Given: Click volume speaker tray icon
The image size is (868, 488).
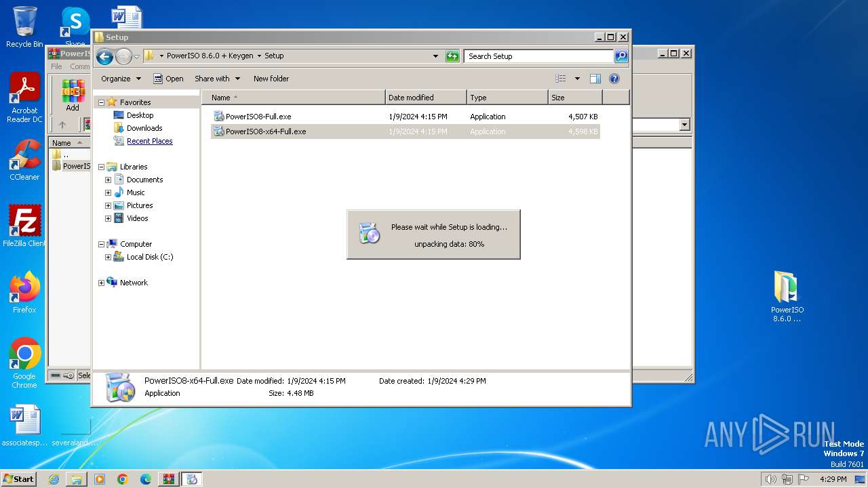Looking at the screenshot, I should [770, 479].
